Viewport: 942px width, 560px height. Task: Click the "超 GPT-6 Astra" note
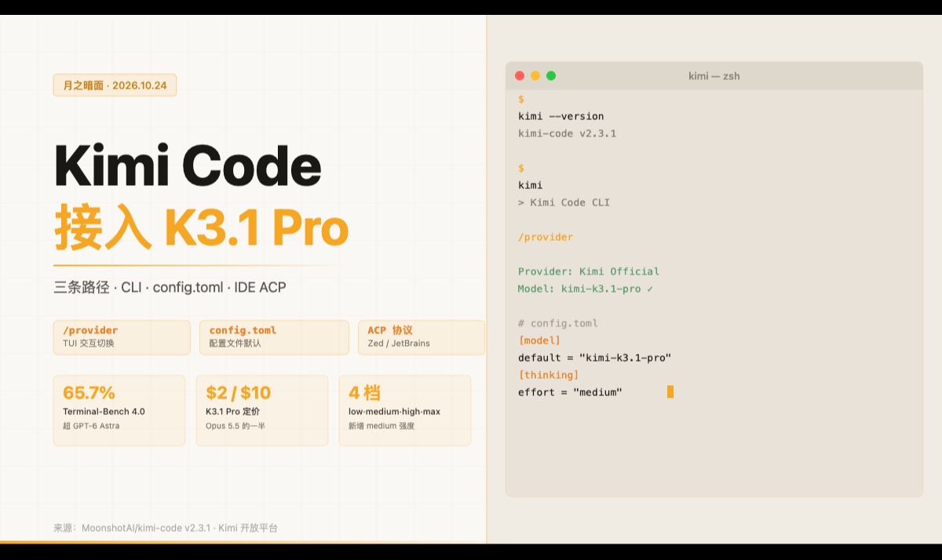91,426
